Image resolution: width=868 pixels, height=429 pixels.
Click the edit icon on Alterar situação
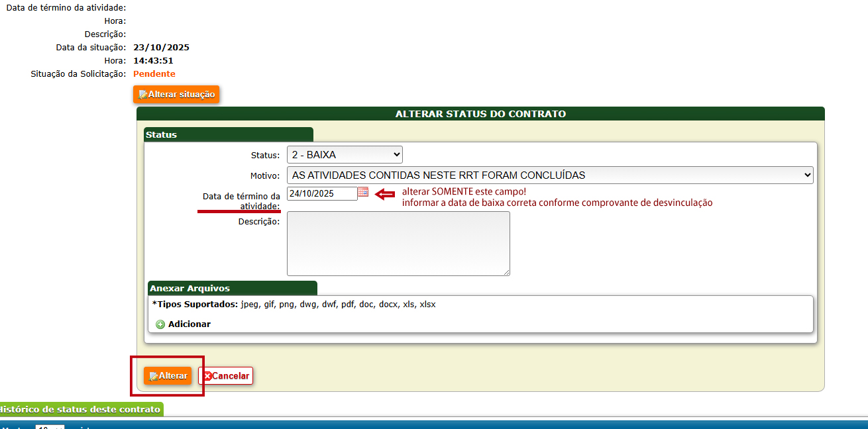[x=142, y=95]
